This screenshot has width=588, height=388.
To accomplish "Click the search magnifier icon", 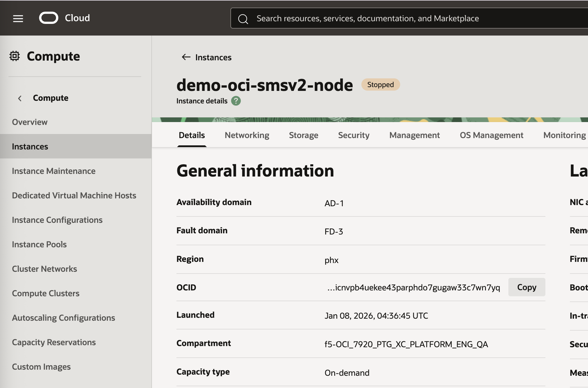I will tap(244, 18).
